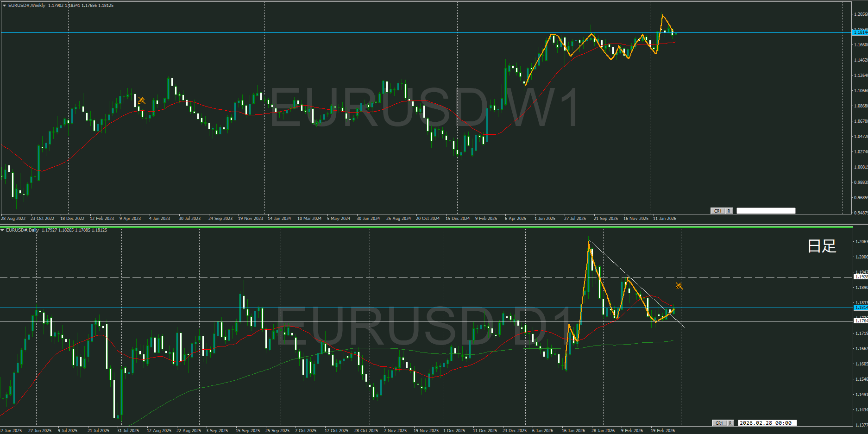Click the 15 Dec 2024 date on weekly time axis
This screenshot has width=868, height=434.
pos(457,219)
